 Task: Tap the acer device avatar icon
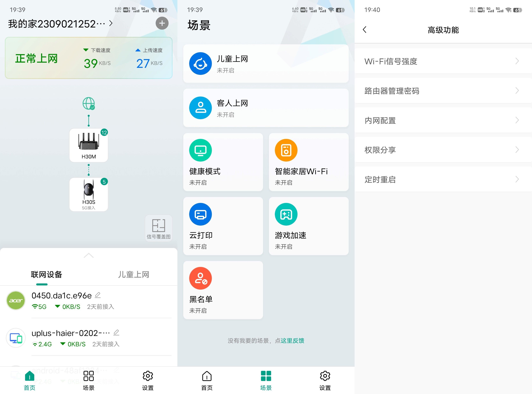click(x=16, y=301)
